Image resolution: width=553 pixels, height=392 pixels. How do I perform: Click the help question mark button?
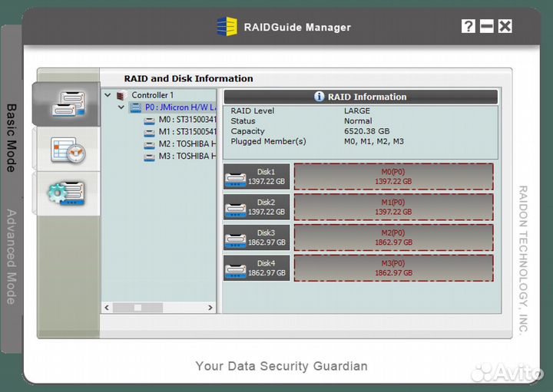pyautogui.click(x=469, y=26)
